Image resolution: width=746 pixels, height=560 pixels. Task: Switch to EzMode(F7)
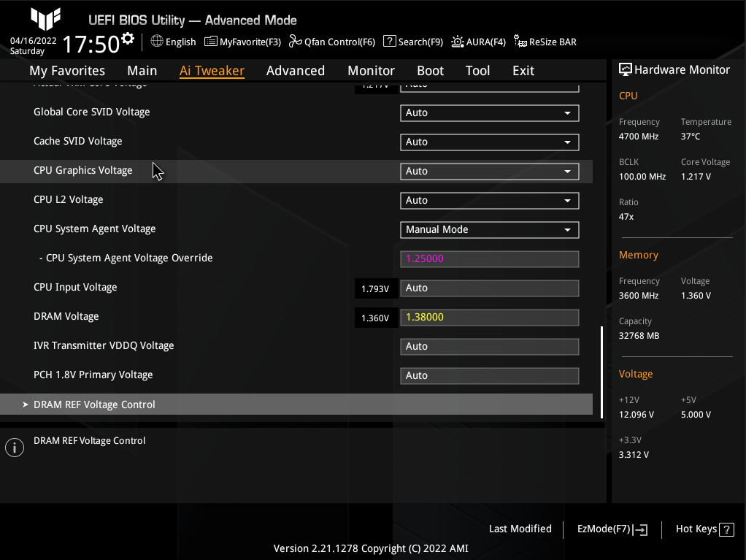pyautogui.click(x=612, y=529)
